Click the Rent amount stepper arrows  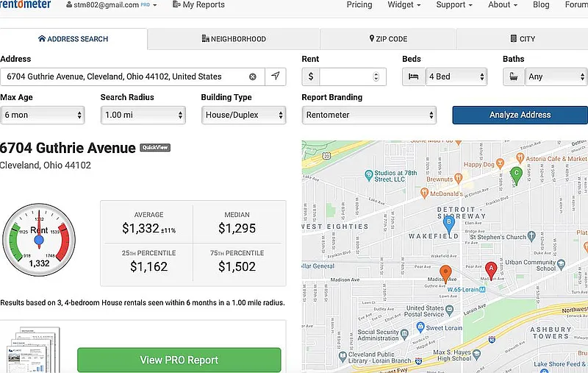(x=376, y=77)
